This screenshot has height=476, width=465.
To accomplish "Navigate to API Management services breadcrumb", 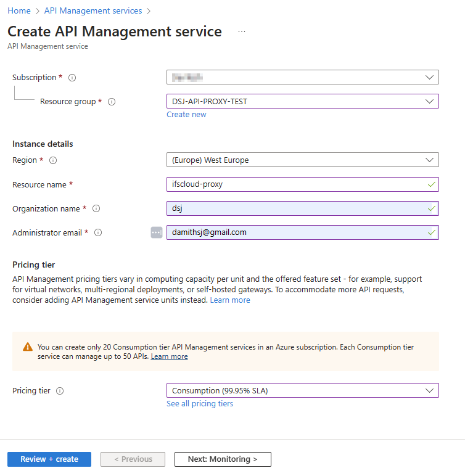I will coord(93,11).
